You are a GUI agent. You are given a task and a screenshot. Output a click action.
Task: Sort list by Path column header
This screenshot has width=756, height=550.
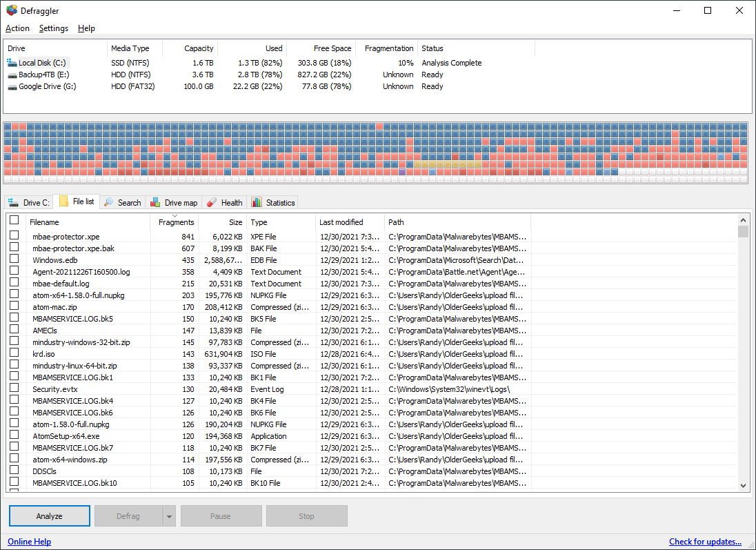tap(457, 222)
